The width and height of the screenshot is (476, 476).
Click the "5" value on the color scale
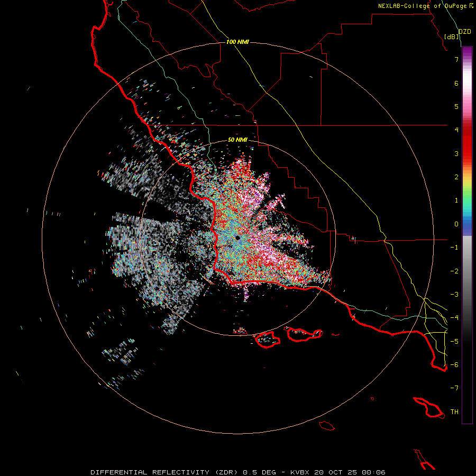(x=456, y=106)
